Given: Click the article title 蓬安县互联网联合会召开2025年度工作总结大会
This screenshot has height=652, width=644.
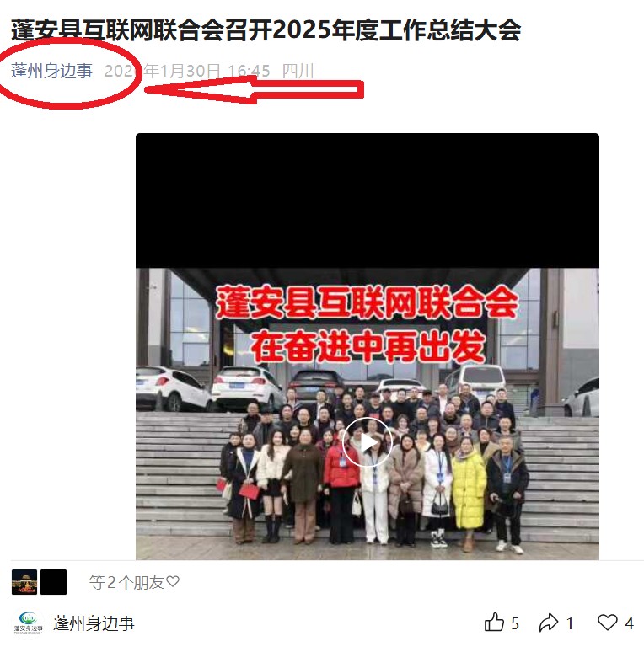Looking at the screenshot, I should coord(266,30).
